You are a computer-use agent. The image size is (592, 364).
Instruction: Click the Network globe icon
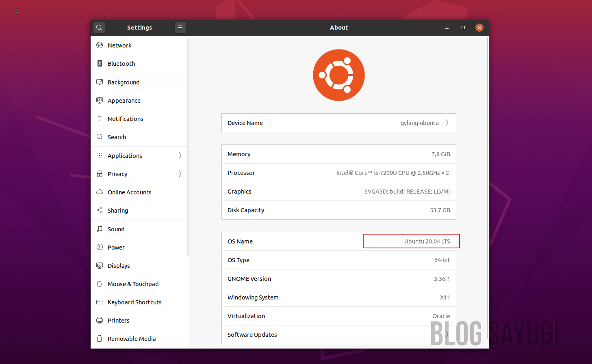[x=100, y=45]
